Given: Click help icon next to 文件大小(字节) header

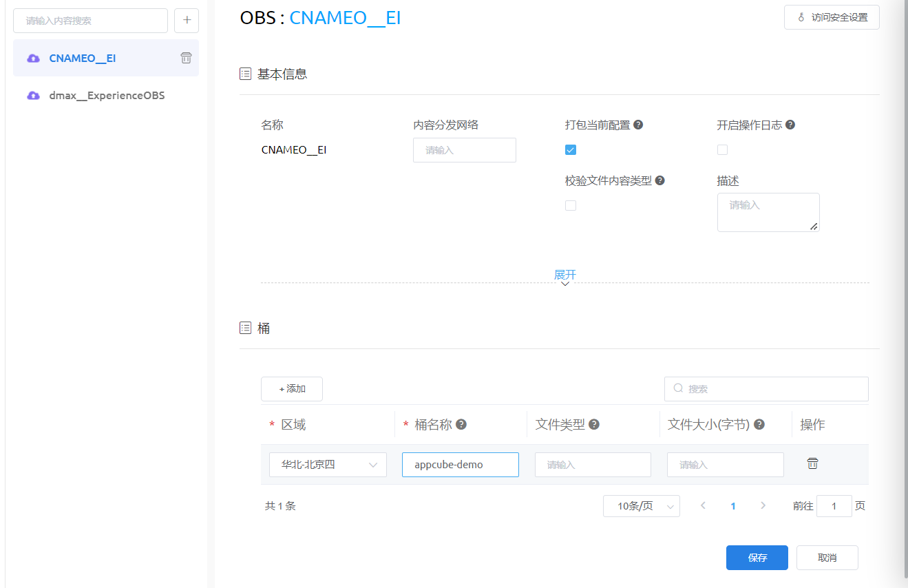Looking at the screenshot, I should pyautogui.click(x=759, y=424).
